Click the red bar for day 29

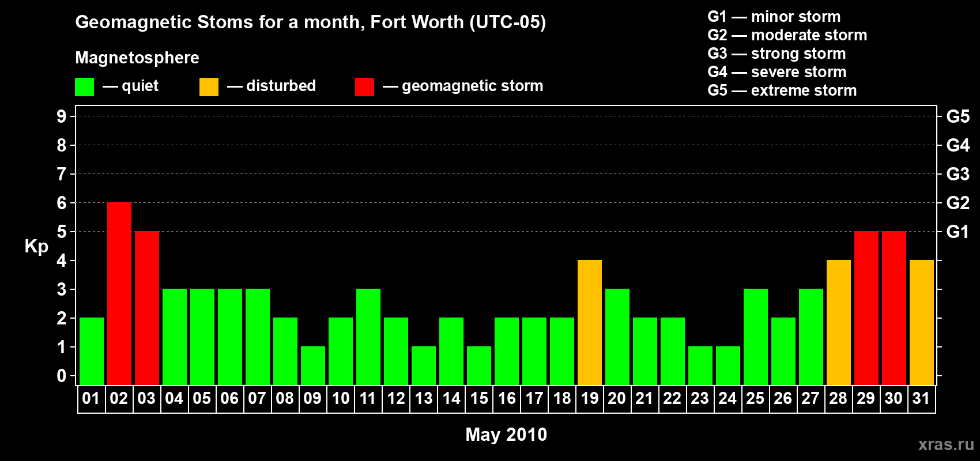(x=866, y=308)
